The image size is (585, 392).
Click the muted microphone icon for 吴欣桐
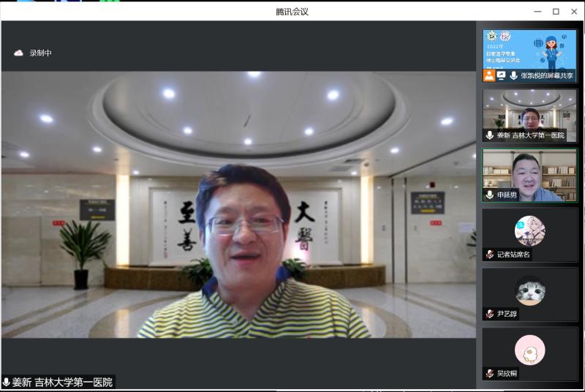coord(490,373)
